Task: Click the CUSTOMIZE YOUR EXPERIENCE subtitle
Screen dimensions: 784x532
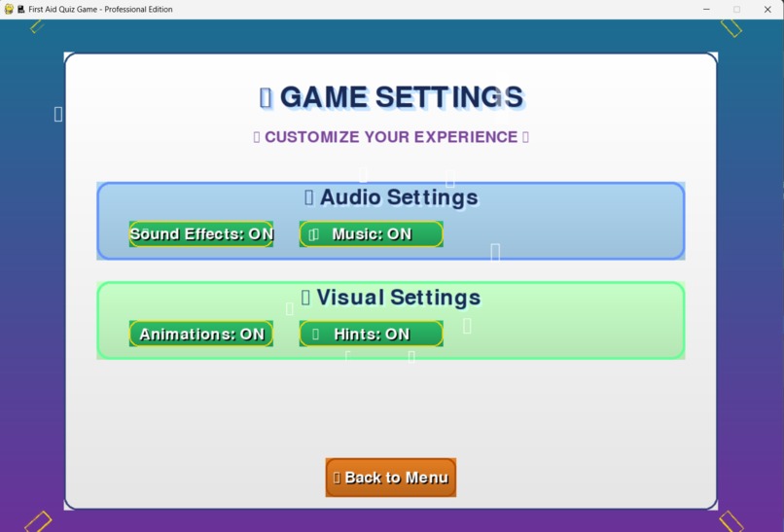Action: pos(391,137)
